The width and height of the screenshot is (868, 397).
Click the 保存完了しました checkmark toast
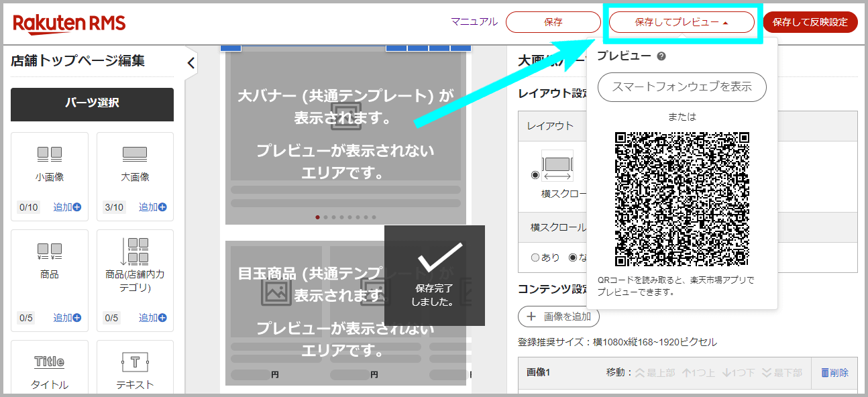[435, 276]
